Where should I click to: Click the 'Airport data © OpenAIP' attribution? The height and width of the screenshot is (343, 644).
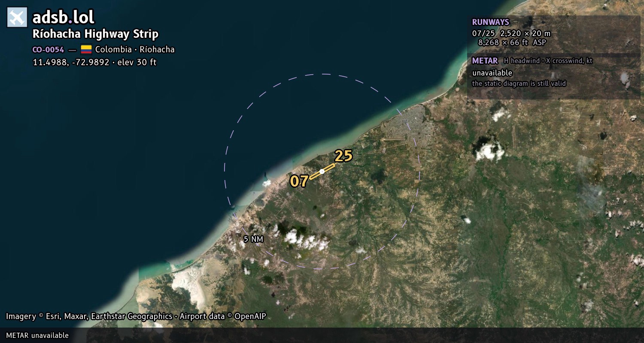[223, 316]
